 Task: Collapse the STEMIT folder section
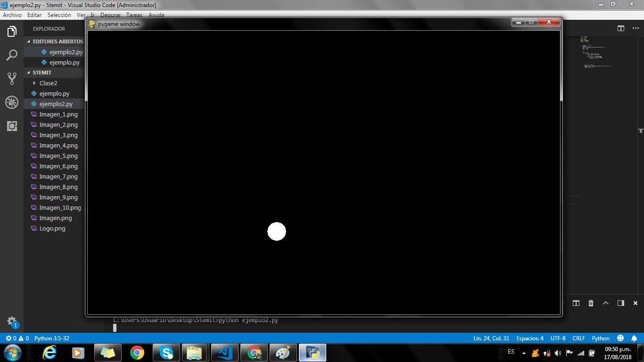point(54,73)
